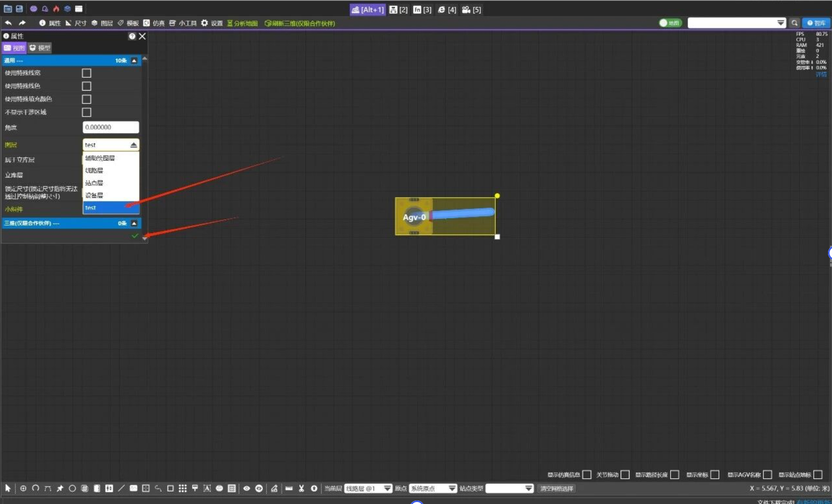Check the 显示AGV名称 checkbox
Viewport: 832px width, 504px height.
[767, 475]
